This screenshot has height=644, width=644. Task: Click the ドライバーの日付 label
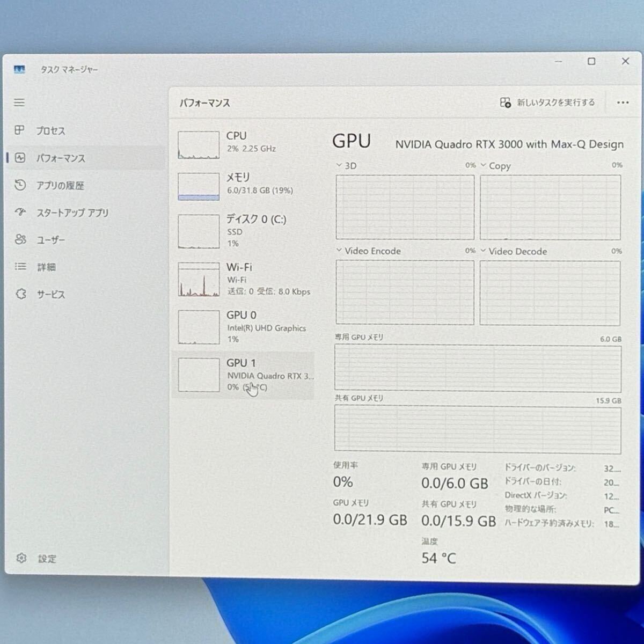533,481
